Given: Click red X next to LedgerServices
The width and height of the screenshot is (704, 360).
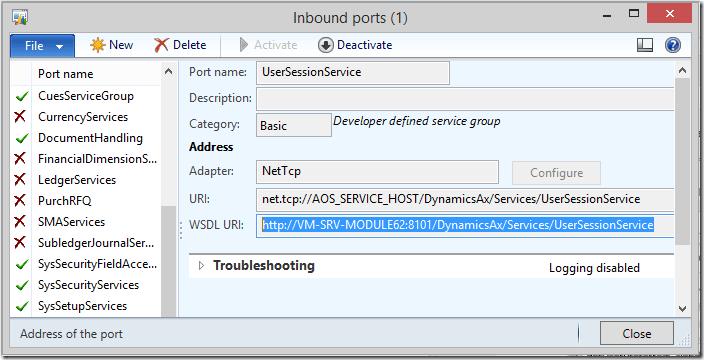Looking at the screenshot, I should click(x=20, y=180).
